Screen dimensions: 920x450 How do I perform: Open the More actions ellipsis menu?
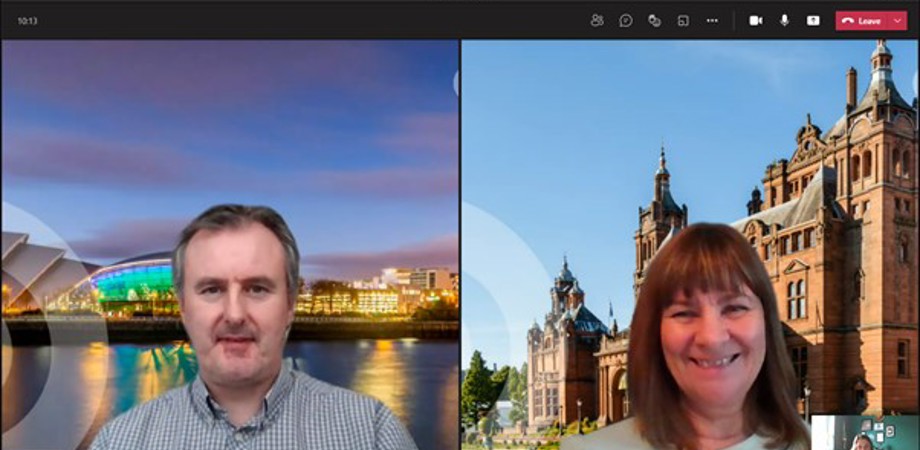click(712, 21)
